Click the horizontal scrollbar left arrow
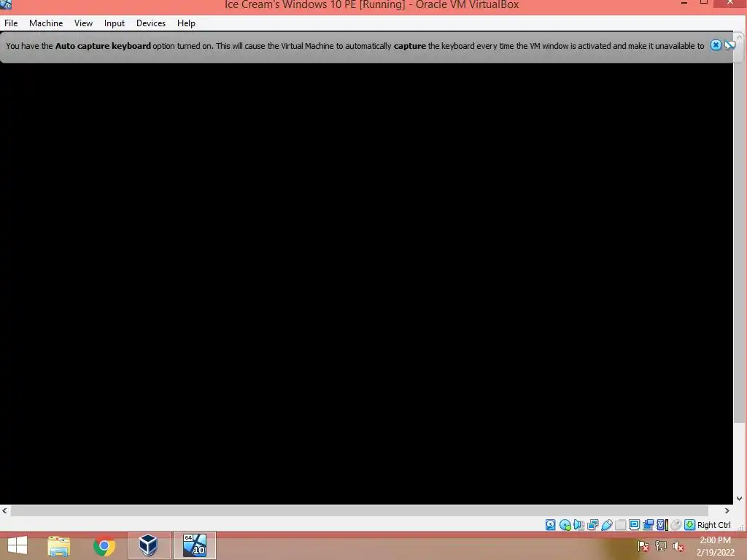The width and height of the screenshot is (747, 560). (x=4, y=510)
